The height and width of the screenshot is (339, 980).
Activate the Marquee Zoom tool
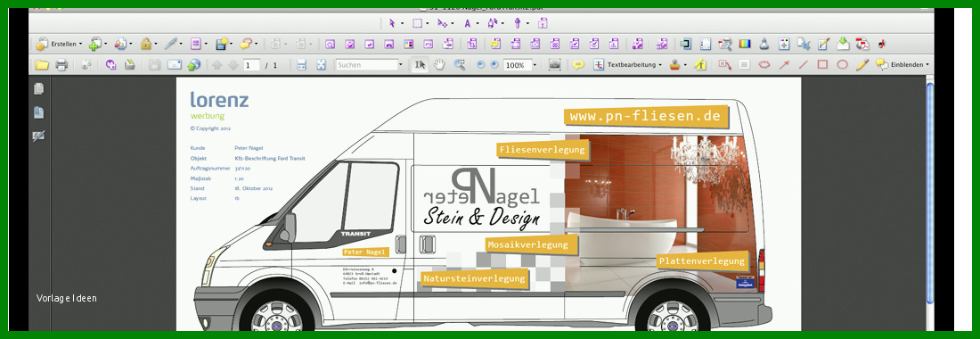click(x=460, y=64)
